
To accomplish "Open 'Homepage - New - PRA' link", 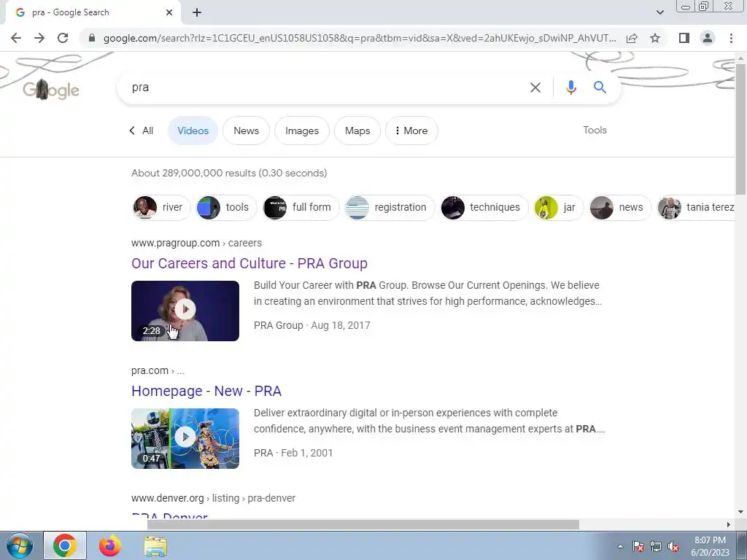I will tap(206, 391).
